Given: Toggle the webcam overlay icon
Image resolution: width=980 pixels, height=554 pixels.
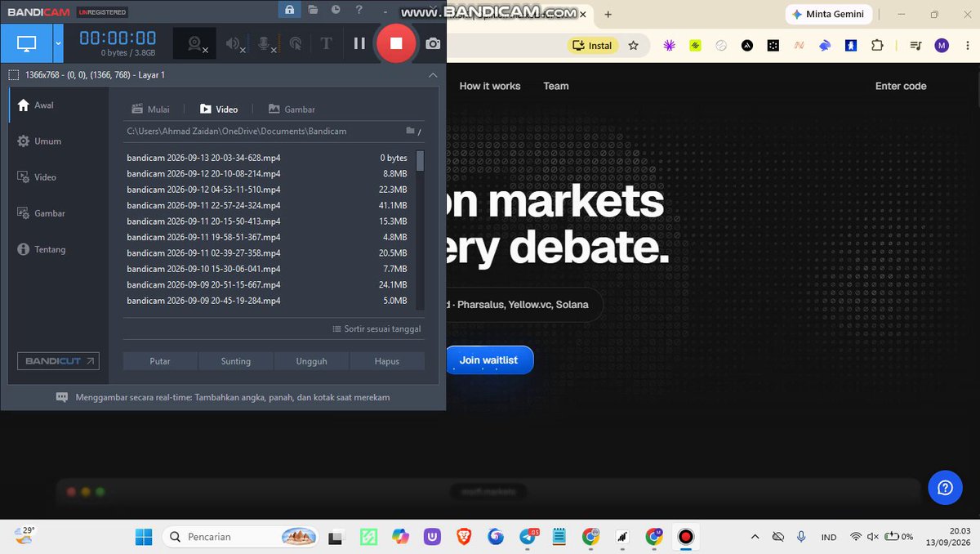Looking at the screenshot, I should (195, 43).
